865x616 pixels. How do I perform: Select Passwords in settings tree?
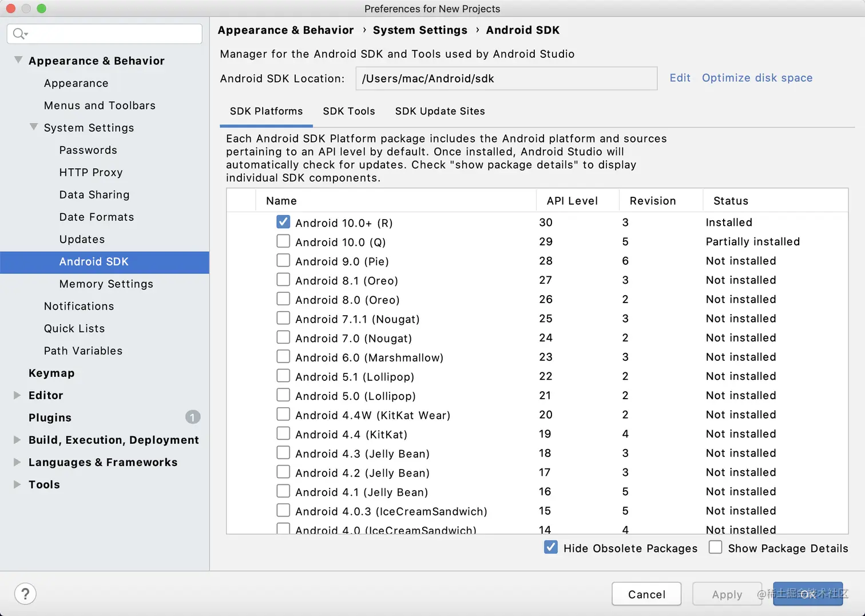tap(88, 150)
